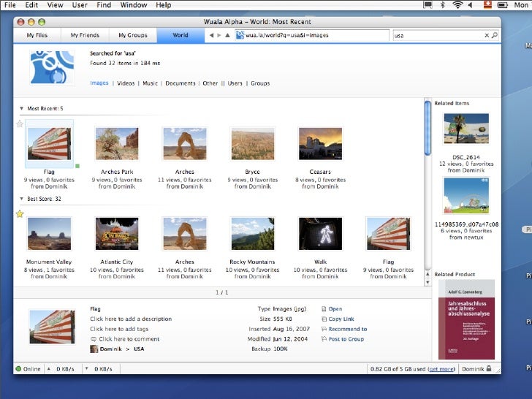Click the up-level navigation arrow
This screenshot has height=399, width=532.
[227, 35]
